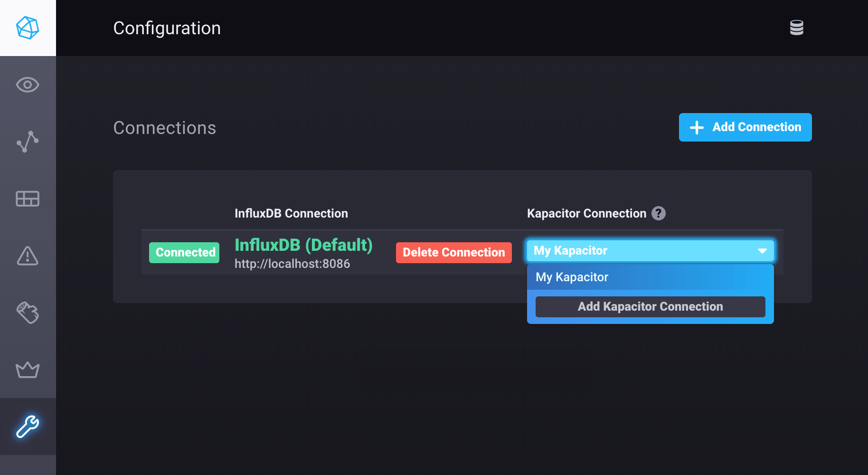The height and width of the screenshot is (475, 868).
Task: Click the green Connected status badge
Action: pos(184,252)
